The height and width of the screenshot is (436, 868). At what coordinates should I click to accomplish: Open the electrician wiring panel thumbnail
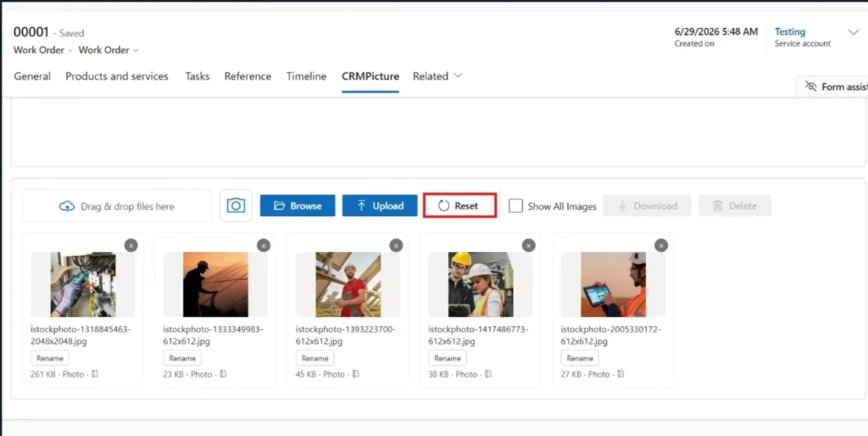(x=83, y=285)
